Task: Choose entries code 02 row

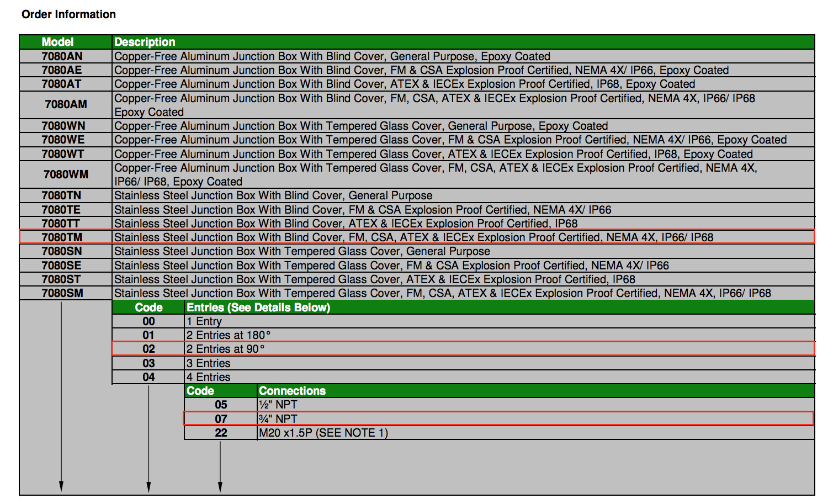Action: point(463,349)
